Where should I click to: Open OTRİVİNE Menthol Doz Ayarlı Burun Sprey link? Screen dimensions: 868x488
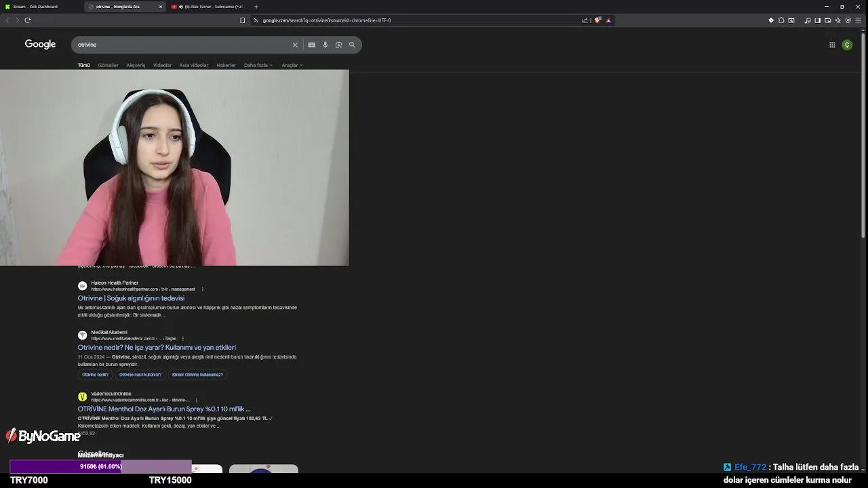tap(164, 409)
